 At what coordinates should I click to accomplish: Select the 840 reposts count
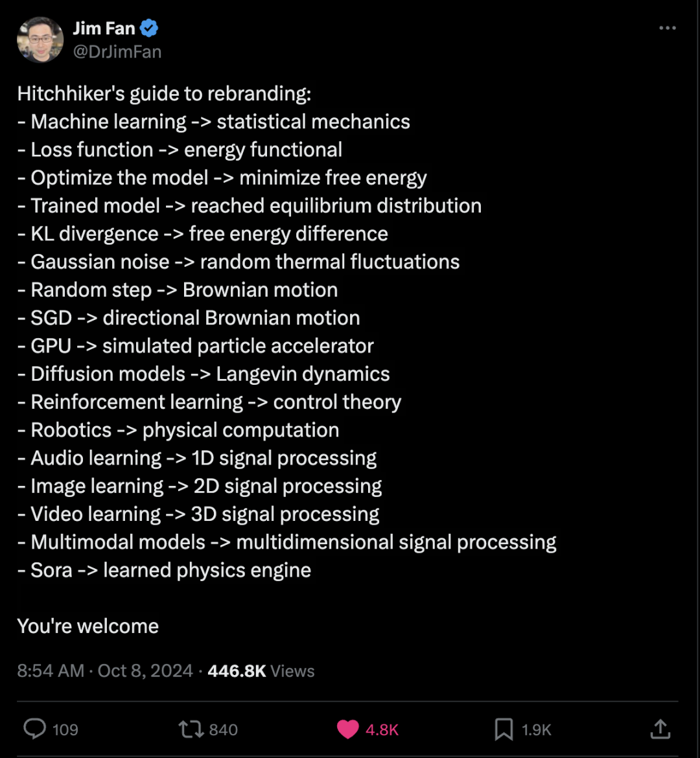[x=224, y=729]
